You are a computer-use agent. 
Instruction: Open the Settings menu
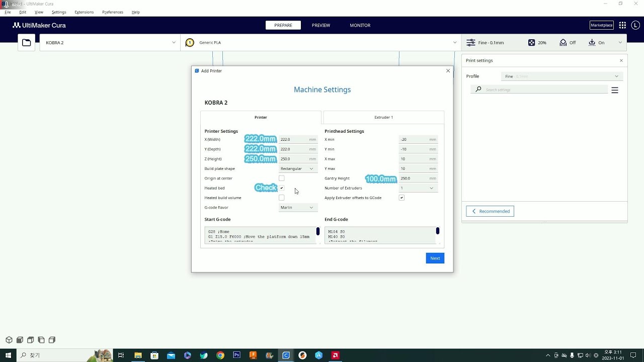tap(59, 12)
